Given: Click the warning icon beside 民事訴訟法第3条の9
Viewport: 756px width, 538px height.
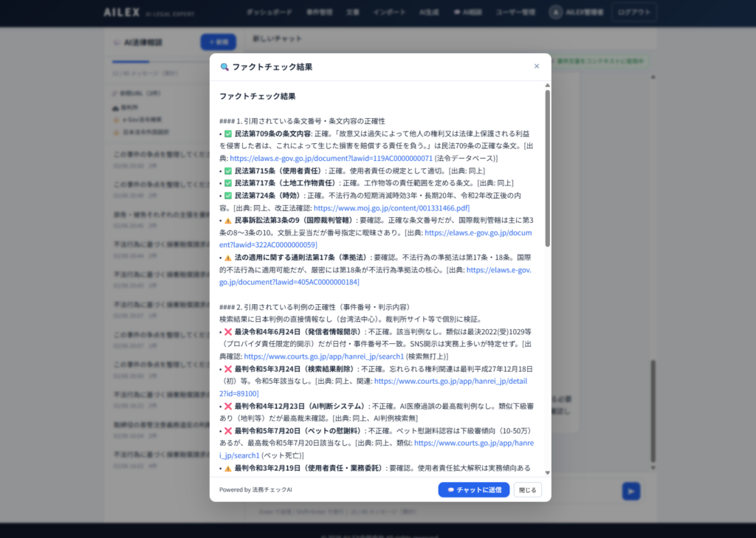Looking at the screenshot, I should 228,221.
